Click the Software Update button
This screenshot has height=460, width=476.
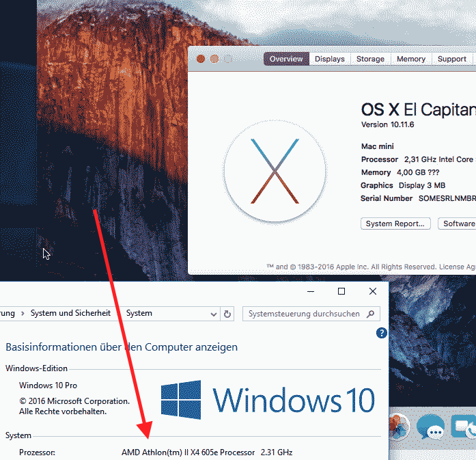pyautogui.click(x=457, y=224)
